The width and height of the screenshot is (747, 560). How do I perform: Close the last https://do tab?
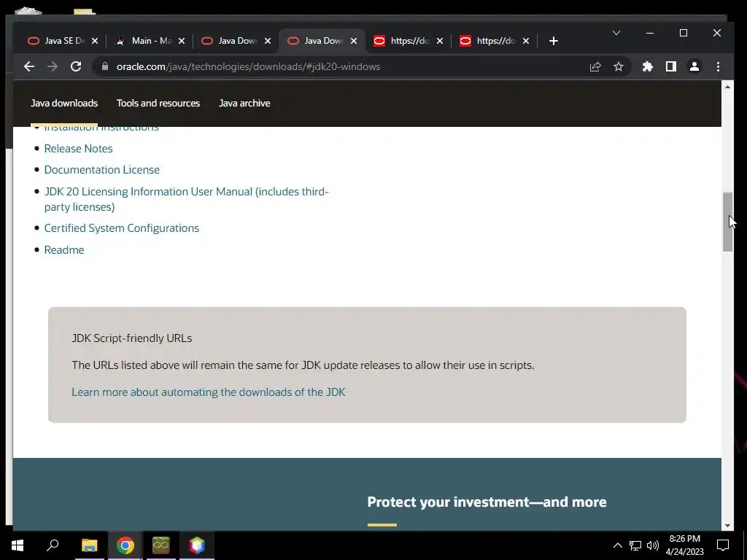click(x=526, y=41)
